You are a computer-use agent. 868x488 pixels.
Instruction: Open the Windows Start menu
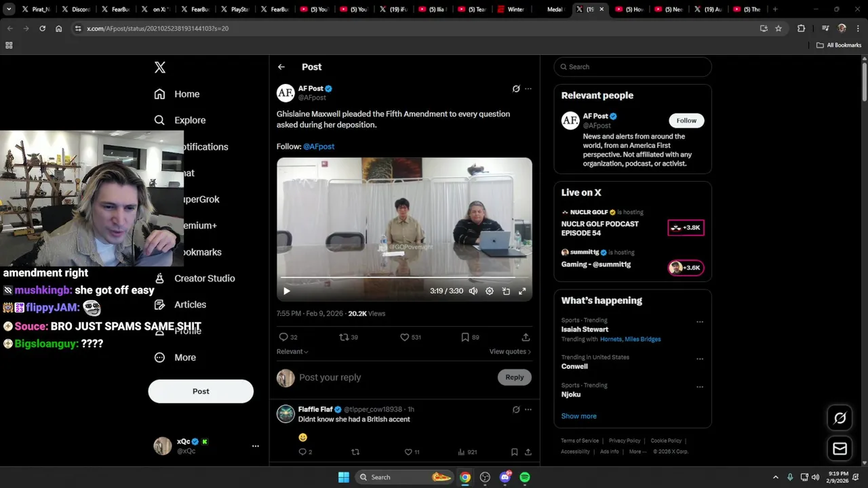pos(344,477)
